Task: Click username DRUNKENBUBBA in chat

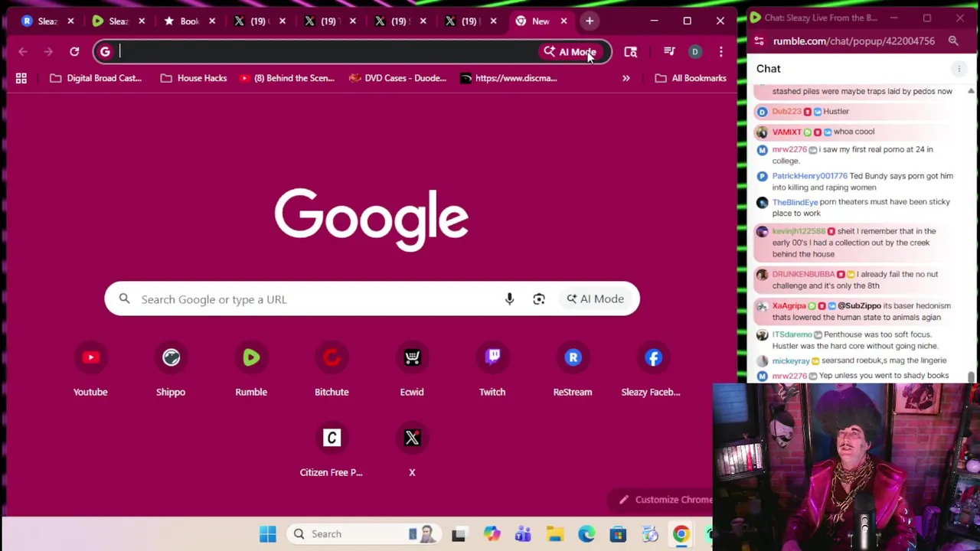Action: coord(803,274)
